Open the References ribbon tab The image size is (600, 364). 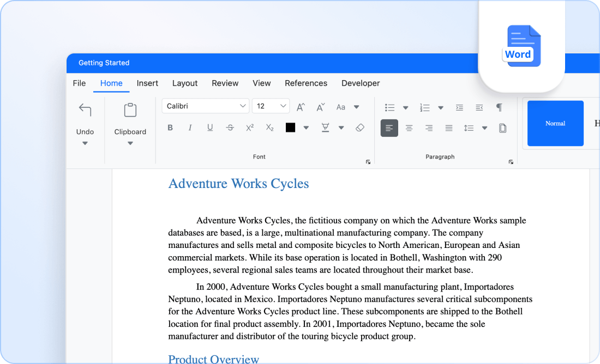coord(306,83)
